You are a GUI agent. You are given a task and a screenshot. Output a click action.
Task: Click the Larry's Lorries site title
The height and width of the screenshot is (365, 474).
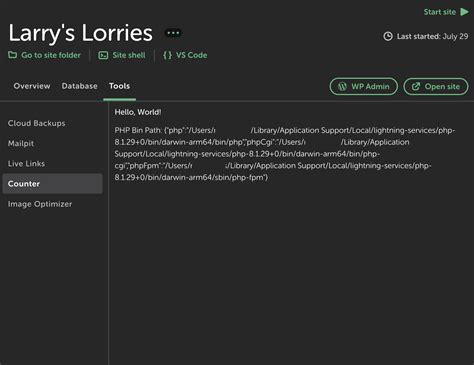click(80, 33)
